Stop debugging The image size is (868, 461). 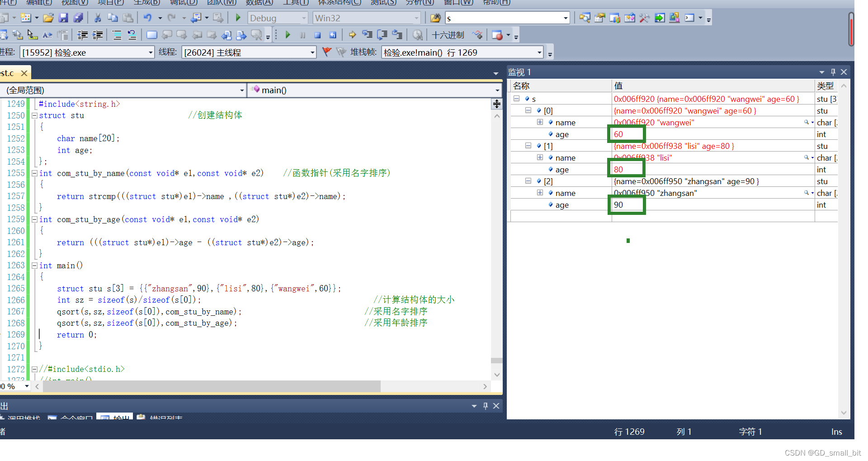pyautogui.click(x=318, y=35)
